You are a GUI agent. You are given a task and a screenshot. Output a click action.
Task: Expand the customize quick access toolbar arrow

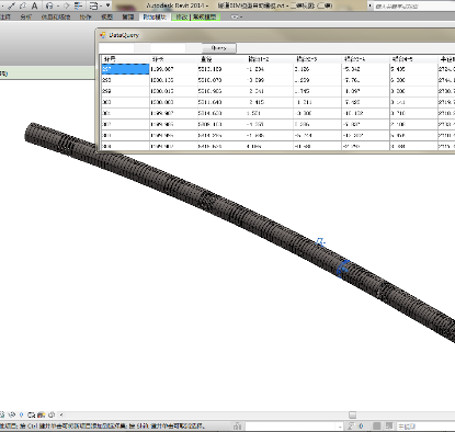pyautogui.click(x=108, y=5)
